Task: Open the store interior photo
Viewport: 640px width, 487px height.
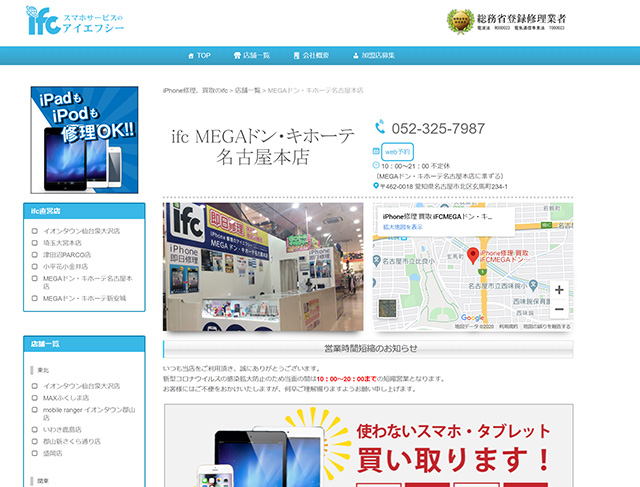Action: pos(263,267)
